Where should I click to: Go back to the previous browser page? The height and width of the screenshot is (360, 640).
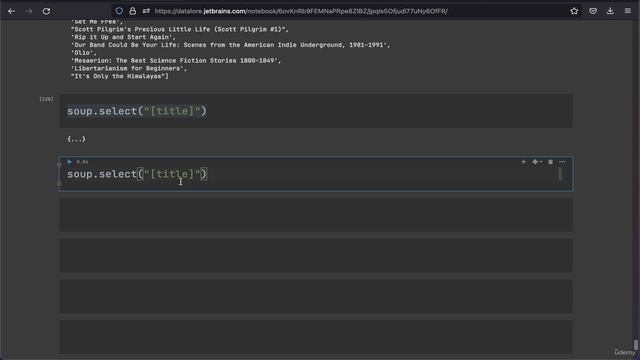11,11
